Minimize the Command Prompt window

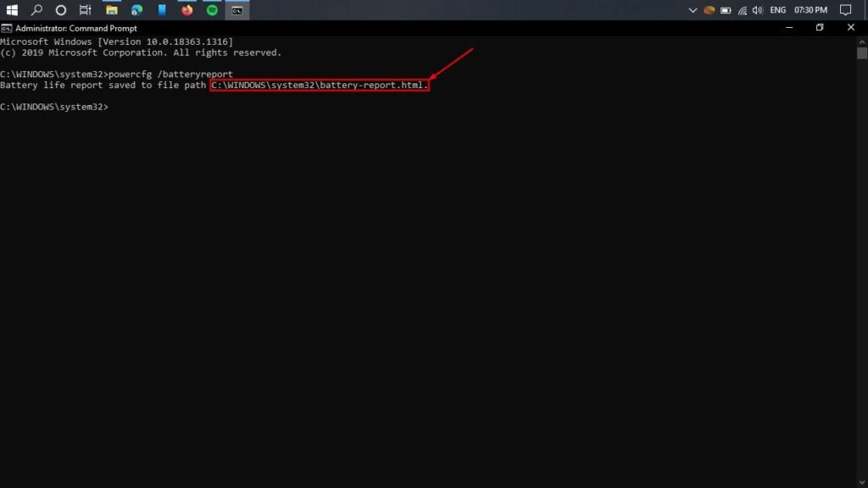(789, 28)
